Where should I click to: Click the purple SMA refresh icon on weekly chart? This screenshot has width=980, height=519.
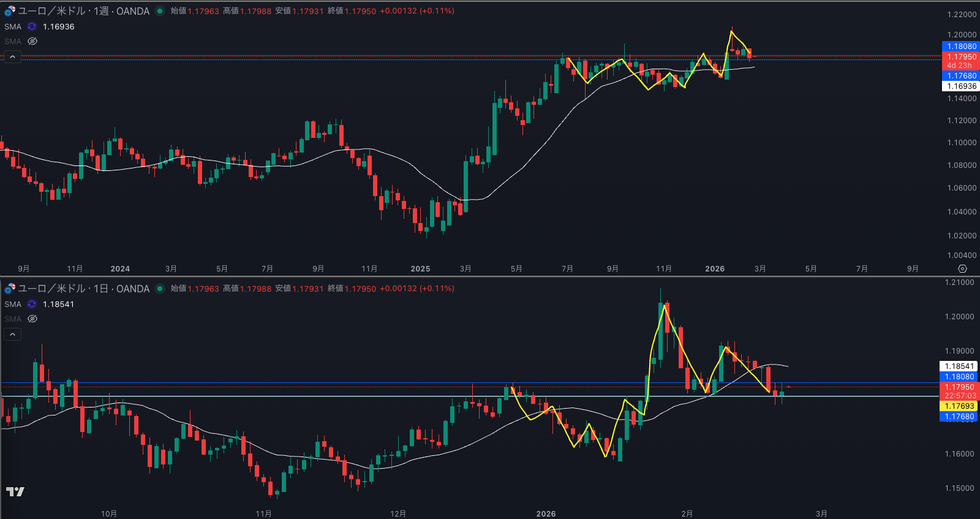click(32, 27)
